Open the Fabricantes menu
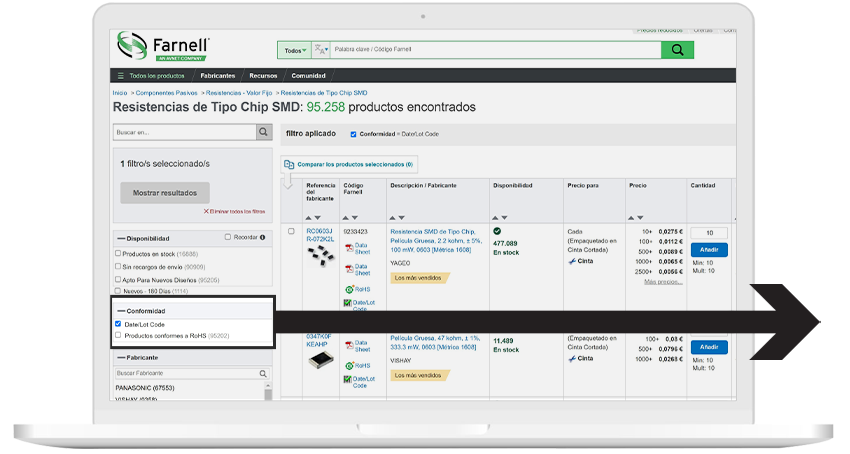The width and height of the screenshot is (850, 454). coord(217,76)
